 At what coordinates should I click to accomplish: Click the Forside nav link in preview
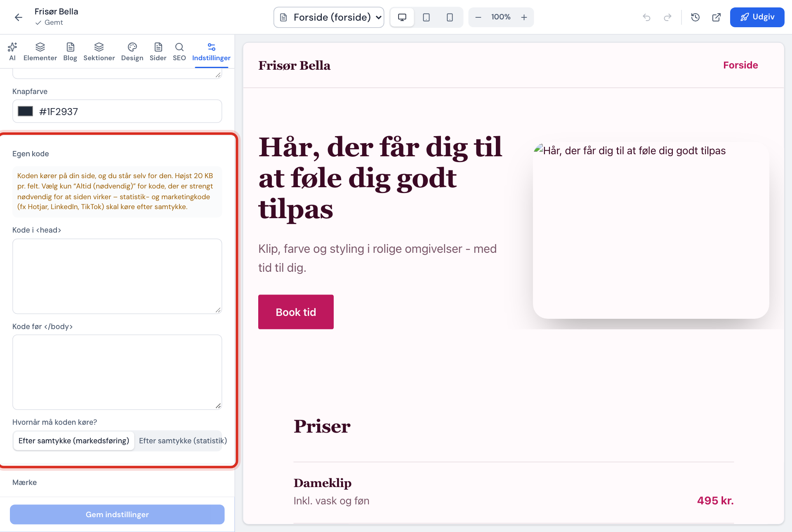tap(740, 65)
